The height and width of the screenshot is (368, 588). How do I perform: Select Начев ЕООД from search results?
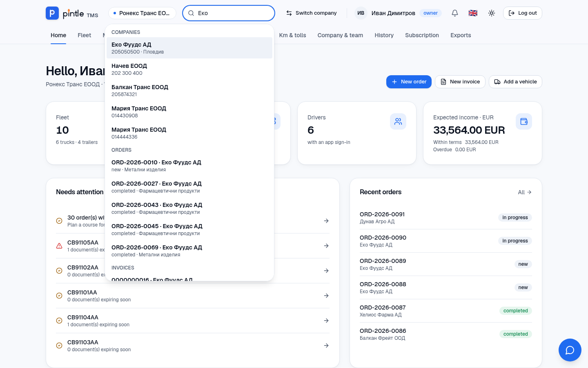[189, 69]
